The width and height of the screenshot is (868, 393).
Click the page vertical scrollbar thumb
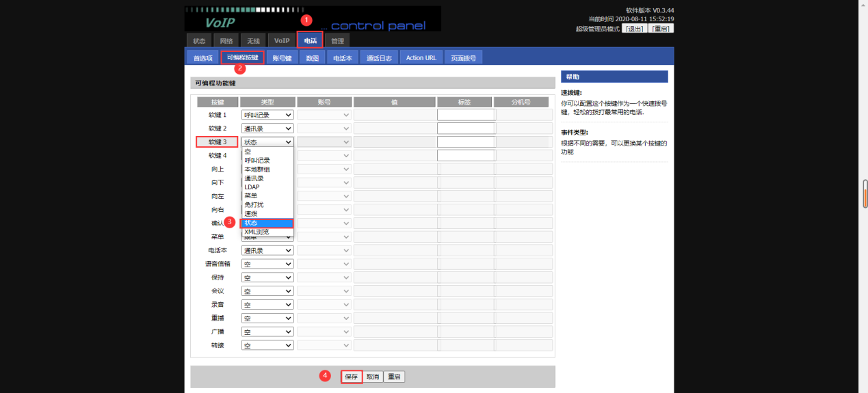865,195
